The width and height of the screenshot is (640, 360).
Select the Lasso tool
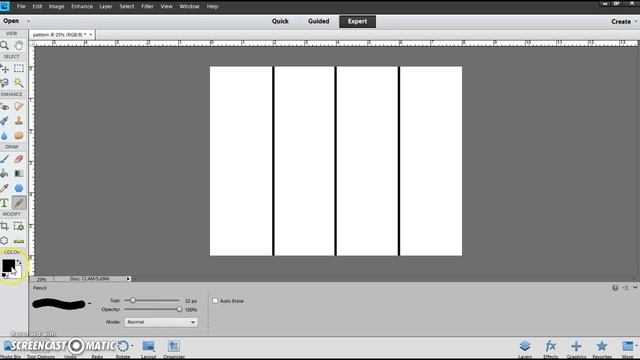4,83
